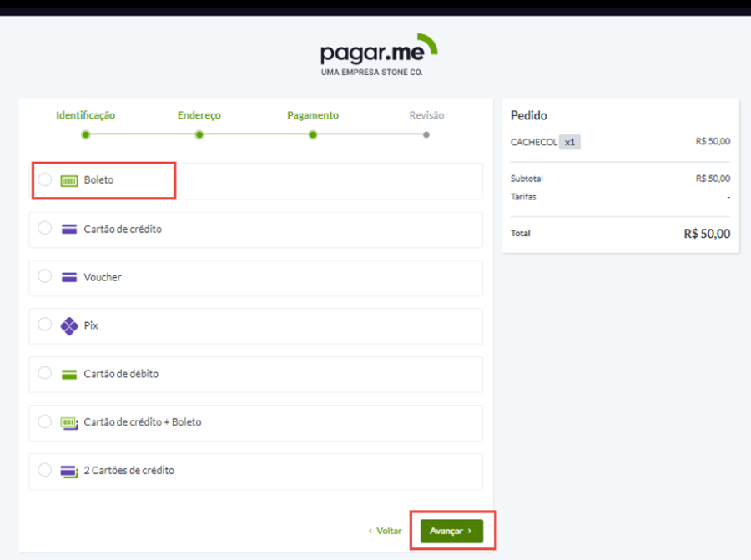
Task: Select the Cartão de débito radio button
Action: [x=44, y=373]
